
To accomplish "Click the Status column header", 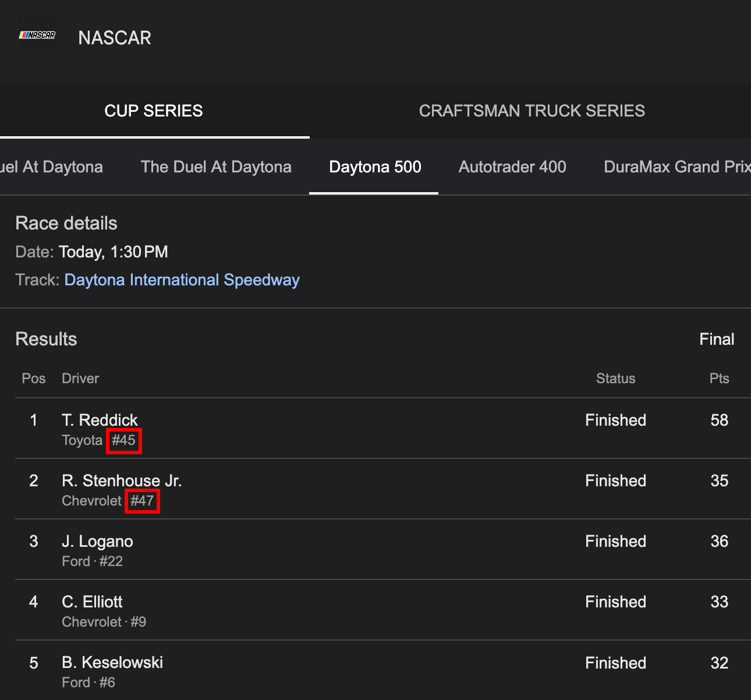I will (x=615, y=379).
